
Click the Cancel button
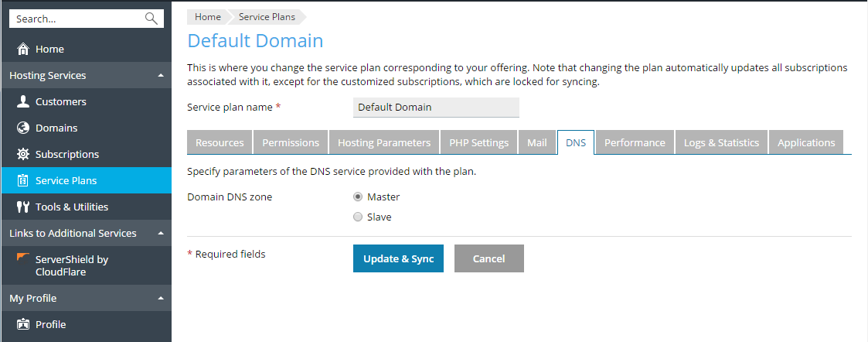pyautogui.click(x=488, y=258)
